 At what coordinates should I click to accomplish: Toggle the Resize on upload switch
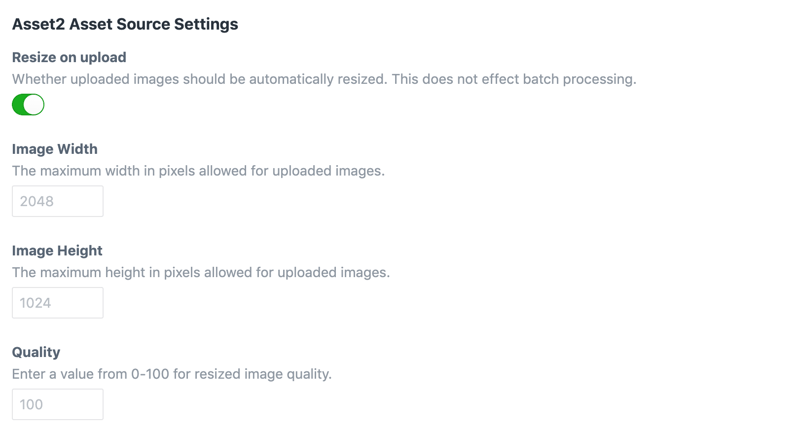[28, 104]
